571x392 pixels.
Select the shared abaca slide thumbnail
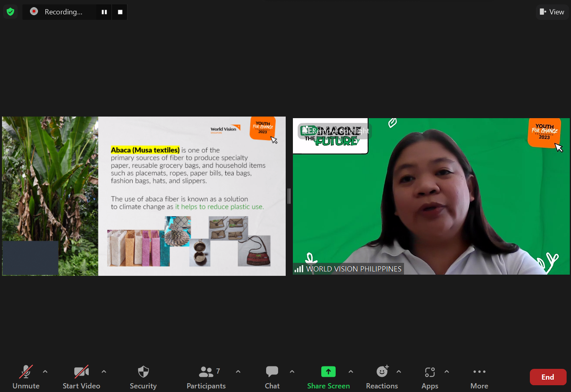[x=144, y=196]
